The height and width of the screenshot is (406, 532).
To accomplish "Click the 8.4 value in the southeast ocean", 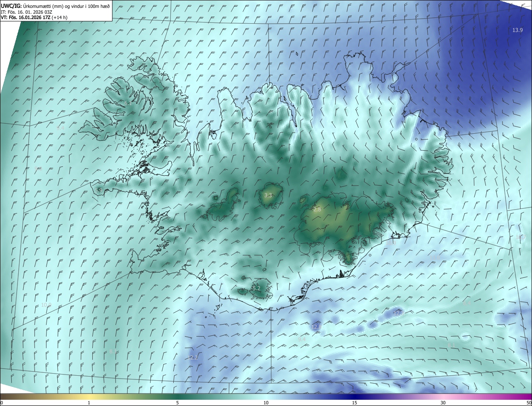I will coord(467,303).
